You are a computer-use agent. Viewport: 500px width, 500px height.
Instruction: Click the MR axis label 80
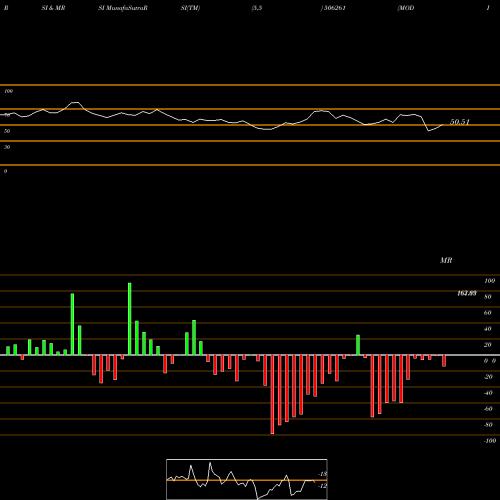pyautogui.click(x=488, y=297)
